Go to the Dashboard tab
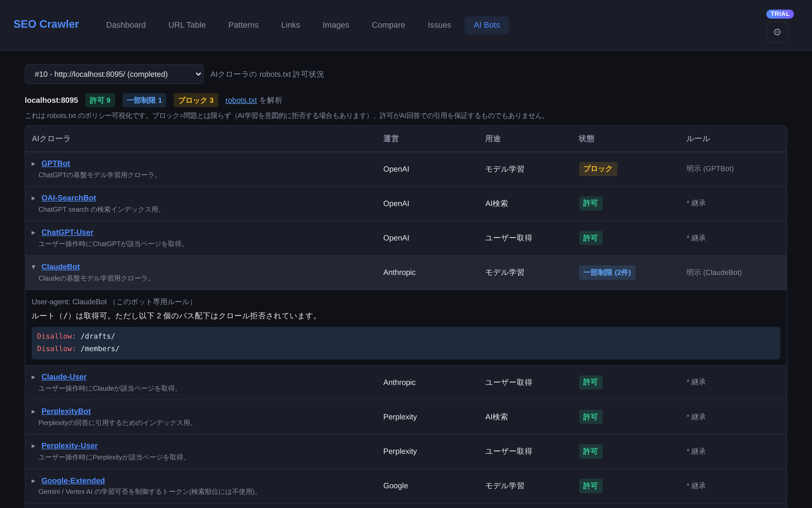The width and height of the screenshot is (812, 508). [x=126, y=25]
